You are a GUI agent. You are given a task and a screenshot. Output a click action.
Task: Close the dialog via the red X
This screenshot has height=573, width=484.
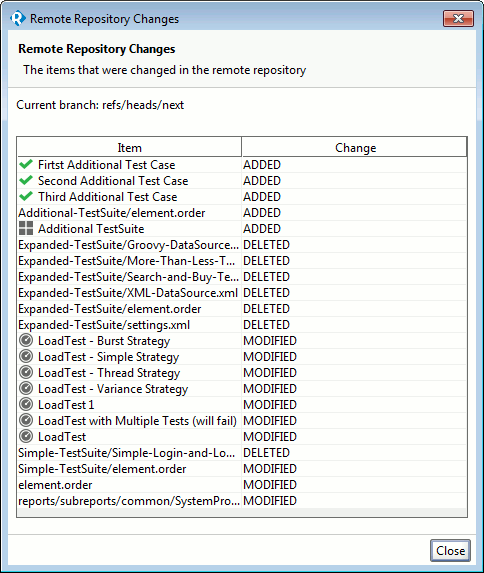pyautogui.click(x=458, y=18)
